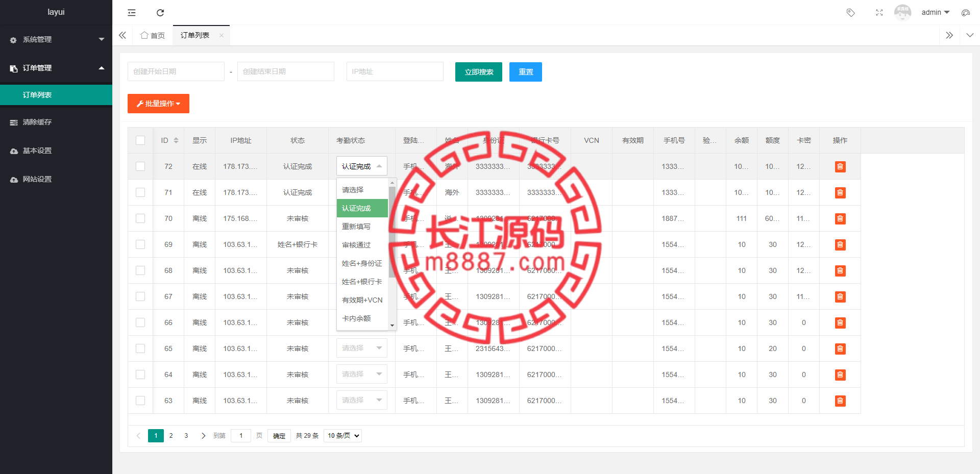Delete order 64 with trash icon
The height and width of the screenshot is (474, 980).
[x=840, y=375]
